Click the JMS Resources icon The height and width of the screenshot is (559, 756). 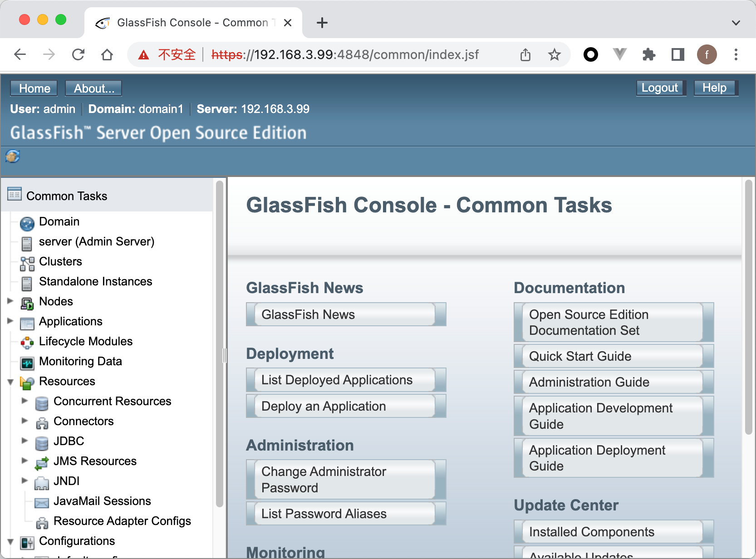point(42,462)
